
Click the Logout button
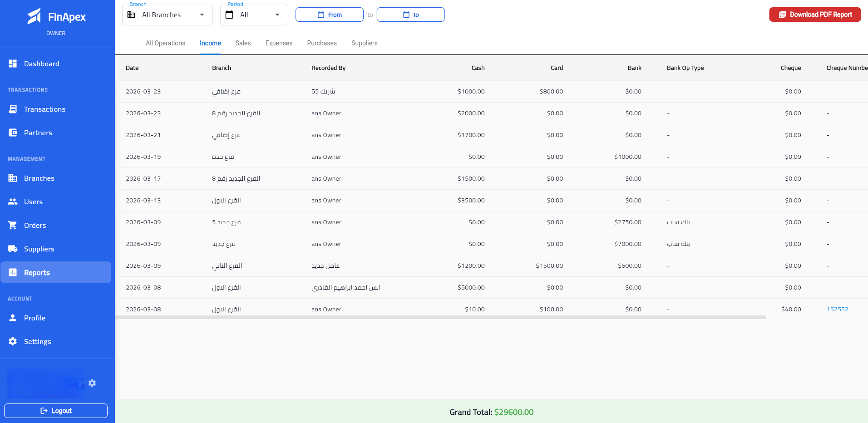[56, 411]
